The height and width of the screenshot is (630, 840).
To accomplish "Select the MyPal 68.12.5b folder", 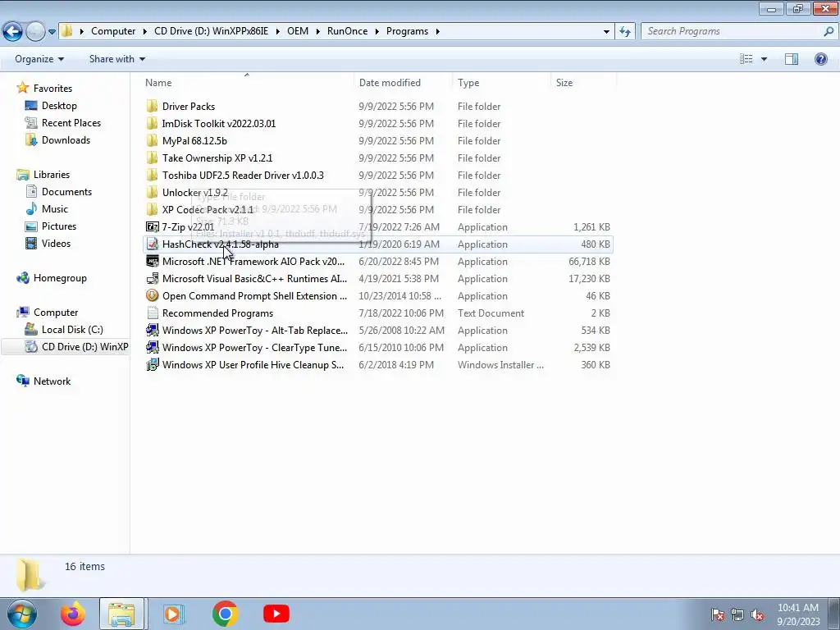I will pyautogui.click(x=194, y=141).
